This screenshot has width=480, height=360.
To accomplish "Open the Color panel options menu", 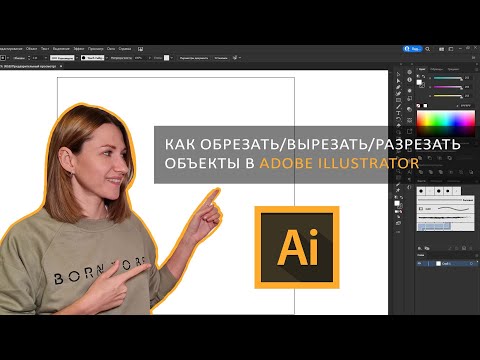I will [x=476, y=69].
